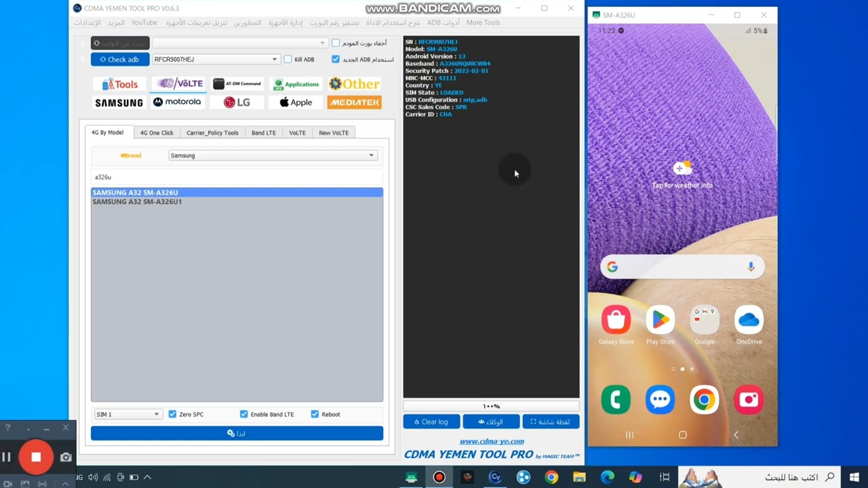Select the MediaTek brand logo
The image size is (868, 488).
click(x=354, y=102)
